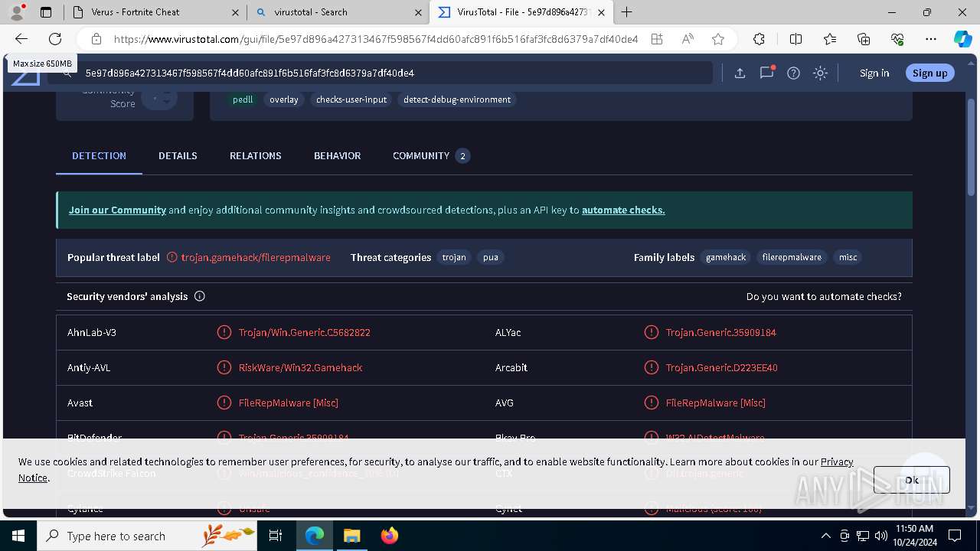This screenshot has width=980, height=551.
Task: Select filerepmalware family label chip
Action: 792,257
